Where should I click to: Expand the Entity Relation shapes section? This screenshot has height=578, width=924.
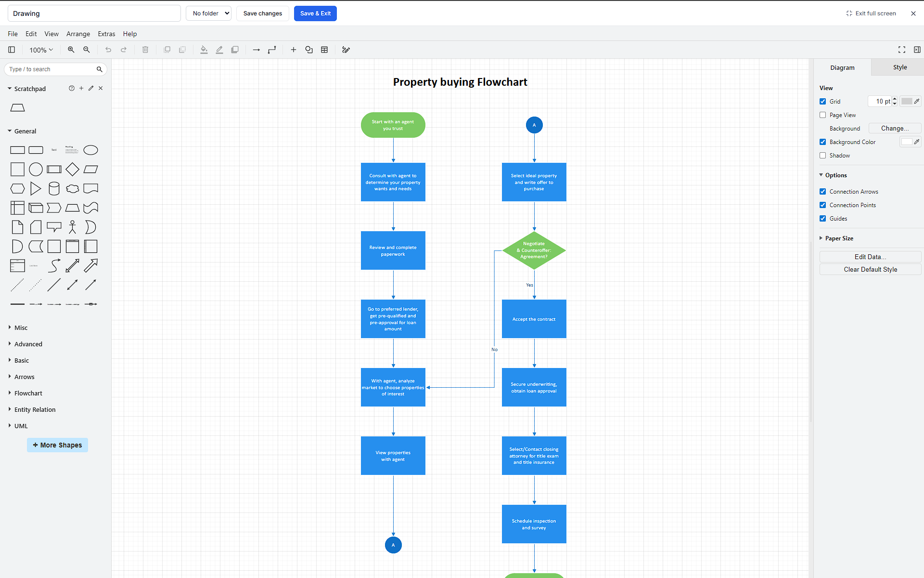coord(32,409)
